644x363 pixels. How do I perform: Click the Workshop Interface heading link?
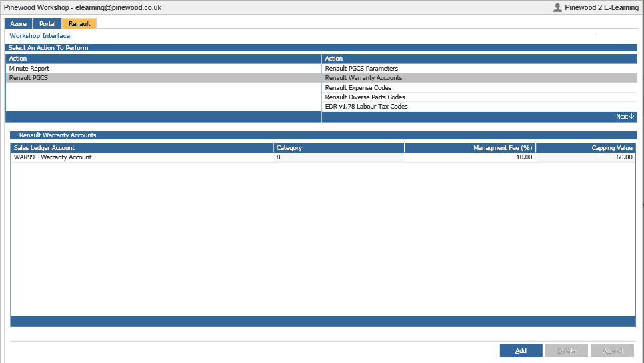pos(40,36)
